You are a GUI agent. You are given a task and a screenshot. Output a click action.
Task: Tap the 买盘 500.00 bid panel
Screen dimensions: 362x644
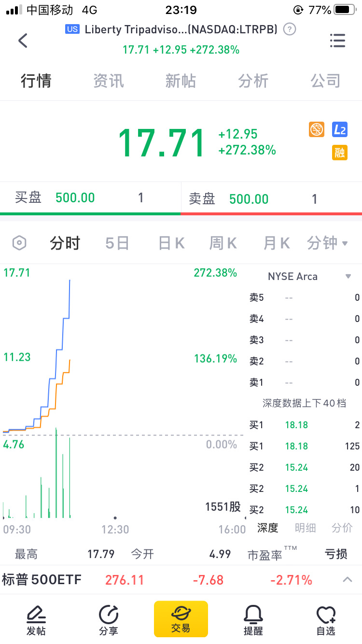click(x=90, y=198)
